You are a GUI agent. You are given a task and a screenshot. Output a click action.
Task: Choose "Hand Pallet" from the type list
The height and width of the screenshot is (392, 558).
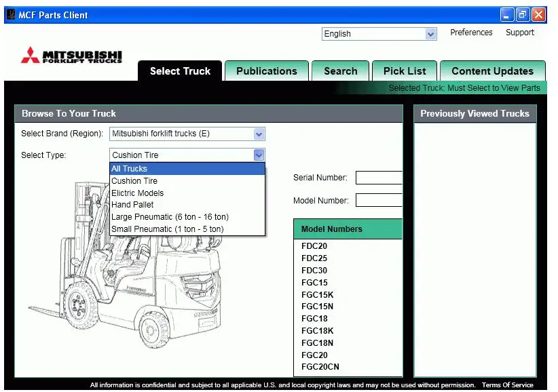pyautogui.click(x=133, y=205)
